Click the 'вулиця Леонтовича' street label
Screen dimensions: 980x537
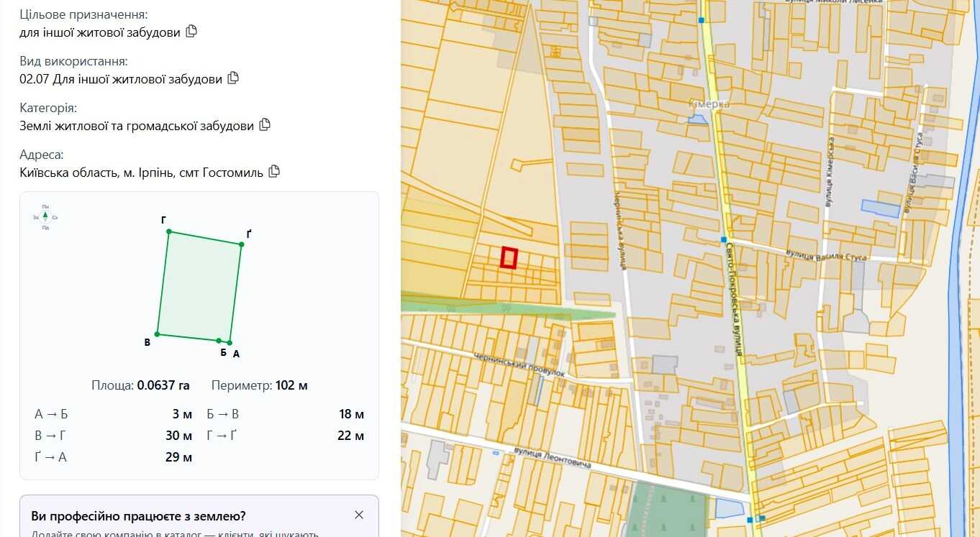pos(553,457)
